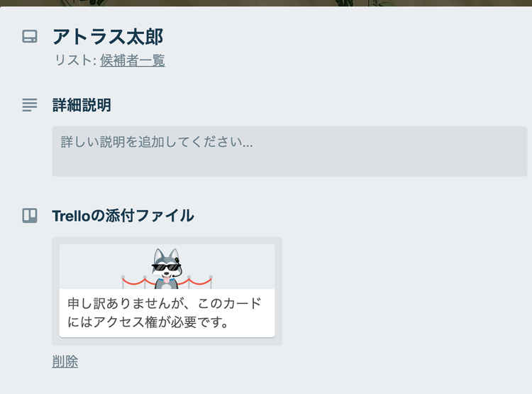Click the card icon beside アトラス太郎 title

(x=30, y=37)
